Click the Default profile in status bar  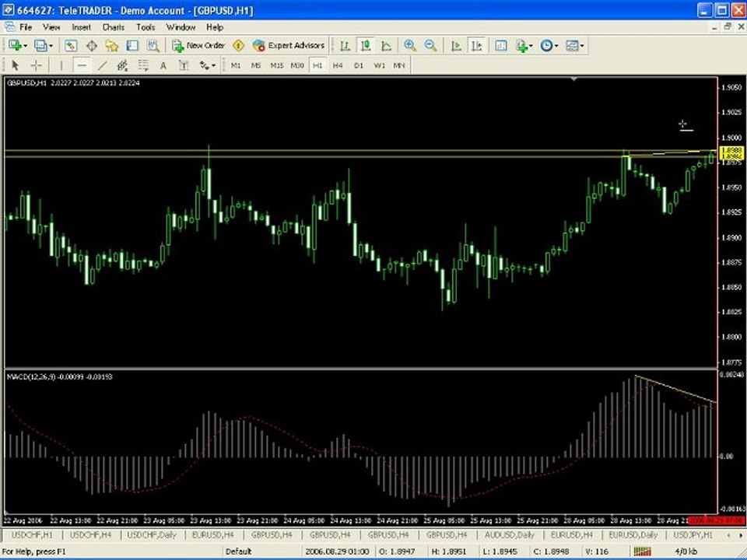coord(238,551)
